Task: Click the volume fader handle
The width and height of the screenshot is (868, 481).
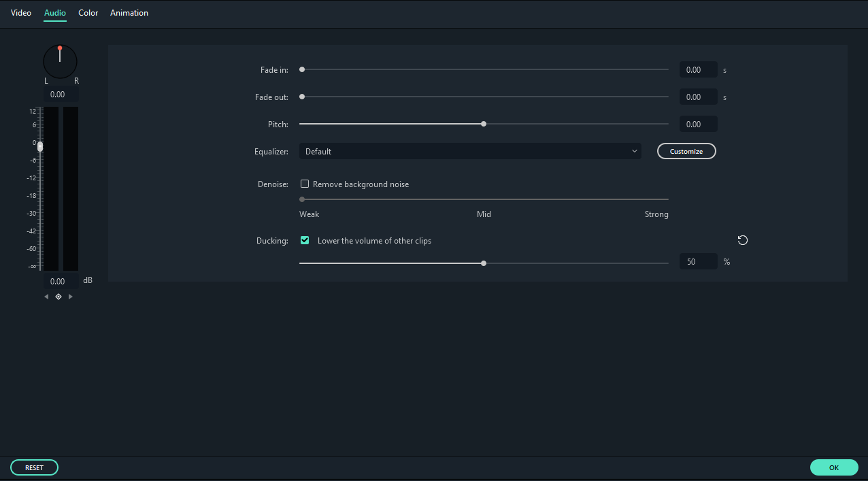Action: (x=40, y=146)
